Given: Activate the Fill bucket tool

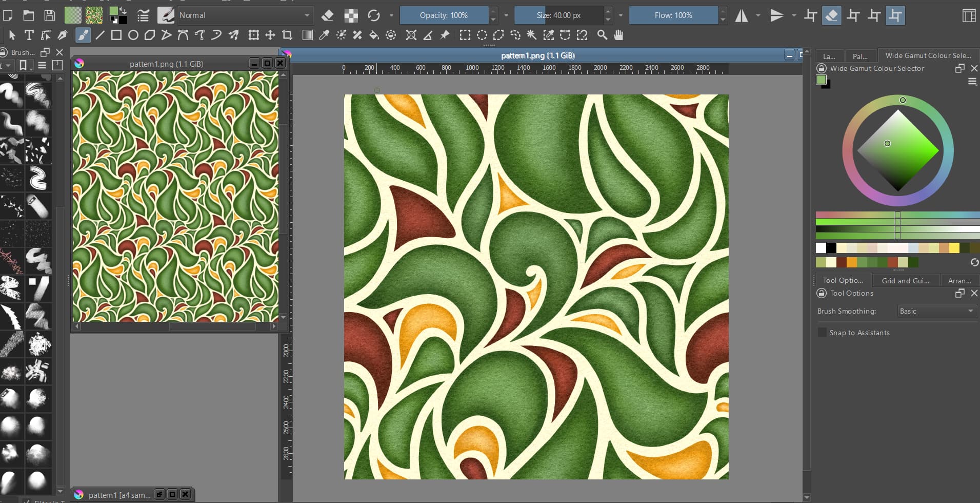Looking at the screenshot, I should 374,35.
